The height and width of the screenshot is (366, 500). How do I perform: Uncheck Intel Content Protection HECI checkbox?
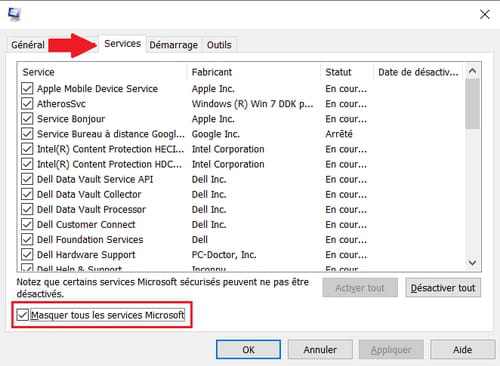[x=27, y=149]
